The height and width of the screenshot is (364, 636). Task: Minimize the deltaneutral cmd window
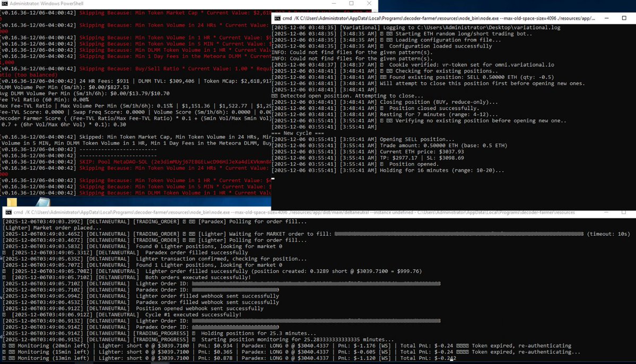[x=606, y=212]
